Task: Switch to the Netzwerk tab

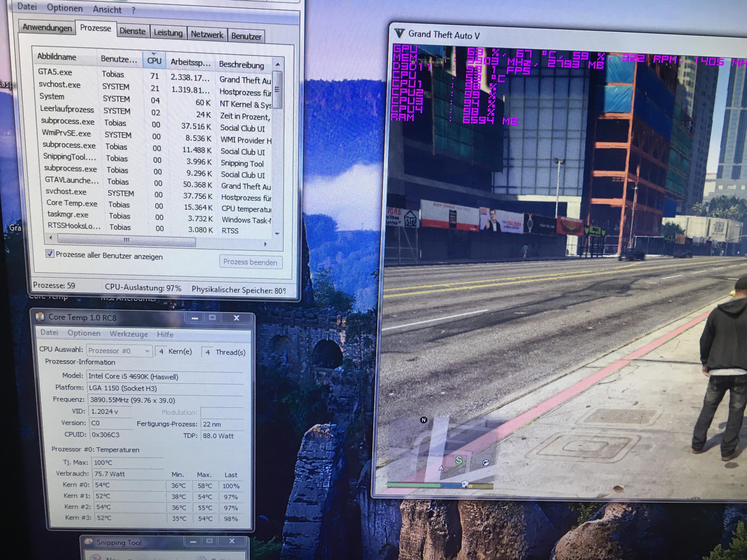Action: click(207, 34)
